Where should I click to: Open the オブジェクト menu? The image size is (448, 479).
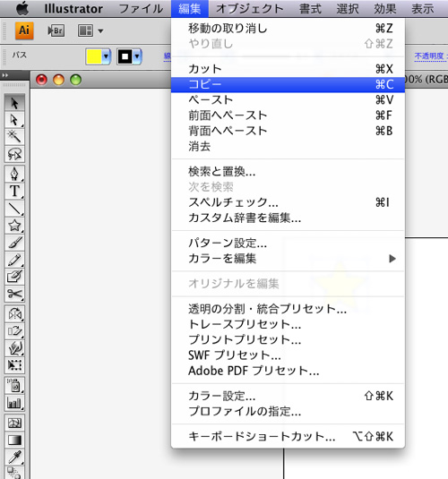(250, 9)
